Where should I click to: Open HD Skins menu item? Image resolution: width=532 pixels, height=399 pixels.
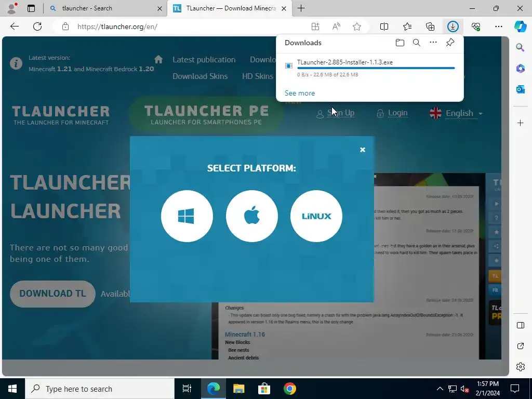click(x=258, y=76)
